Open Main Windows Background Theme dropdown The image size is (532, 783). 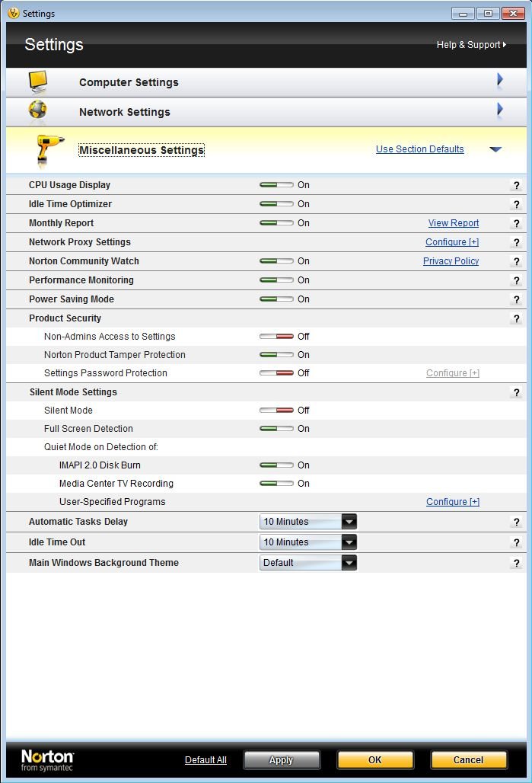tap(308, 562)
